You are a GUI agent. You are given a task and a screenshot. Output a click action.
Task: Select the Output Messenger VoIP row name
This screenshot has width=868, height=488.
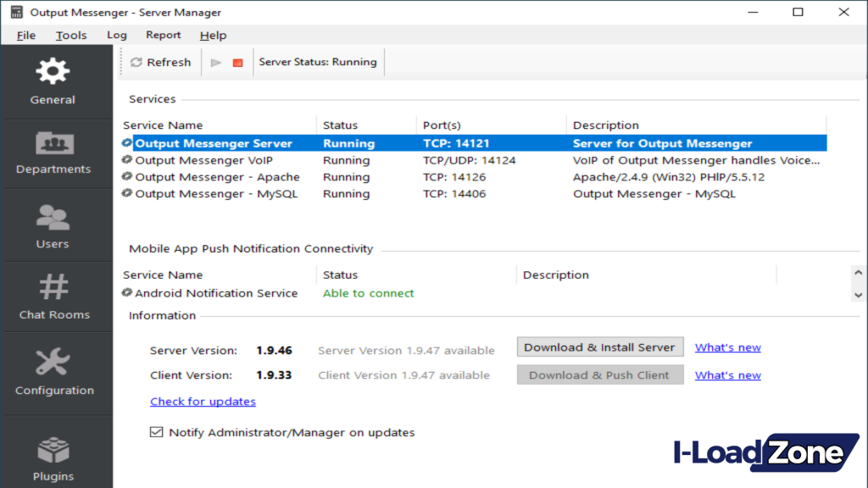(x=203, y=160)
